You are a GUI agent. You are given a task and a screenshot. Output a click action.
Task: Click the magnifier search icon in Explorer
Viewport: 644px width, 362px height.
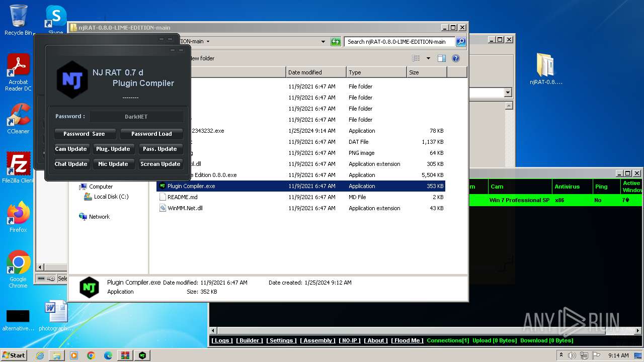[460, 42]
